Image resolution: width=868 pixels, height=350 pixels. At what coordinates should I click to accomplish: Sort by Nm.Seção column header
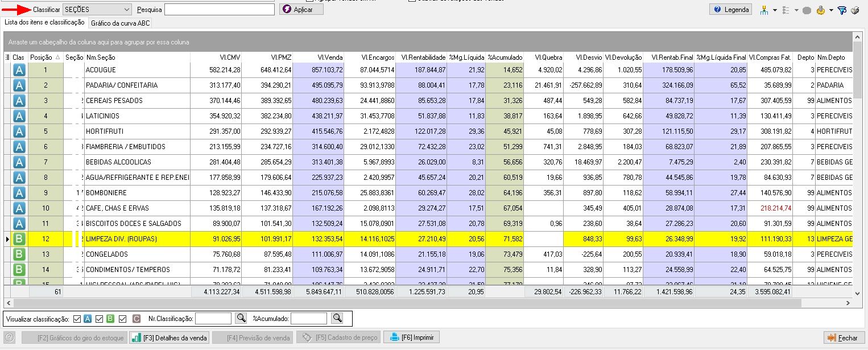coord(137,57)
